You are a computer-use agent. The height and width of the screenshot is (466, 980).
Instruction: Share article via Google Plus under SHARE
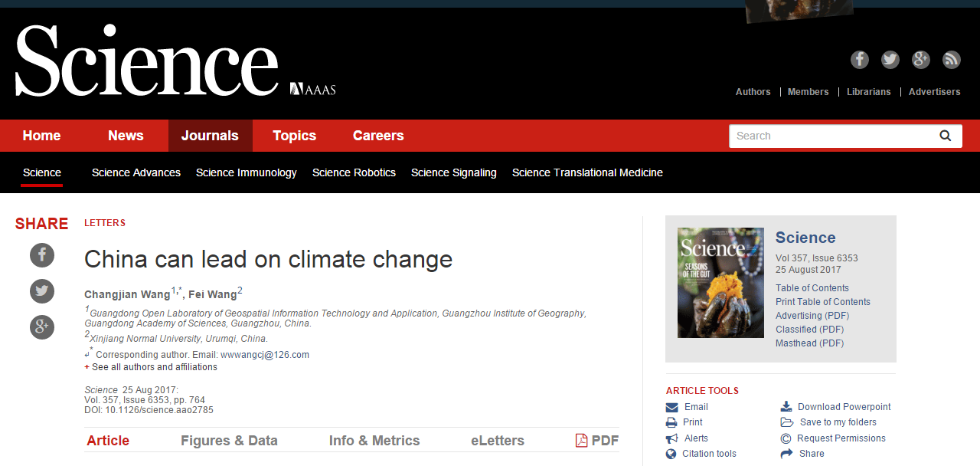tap(42, 327)
